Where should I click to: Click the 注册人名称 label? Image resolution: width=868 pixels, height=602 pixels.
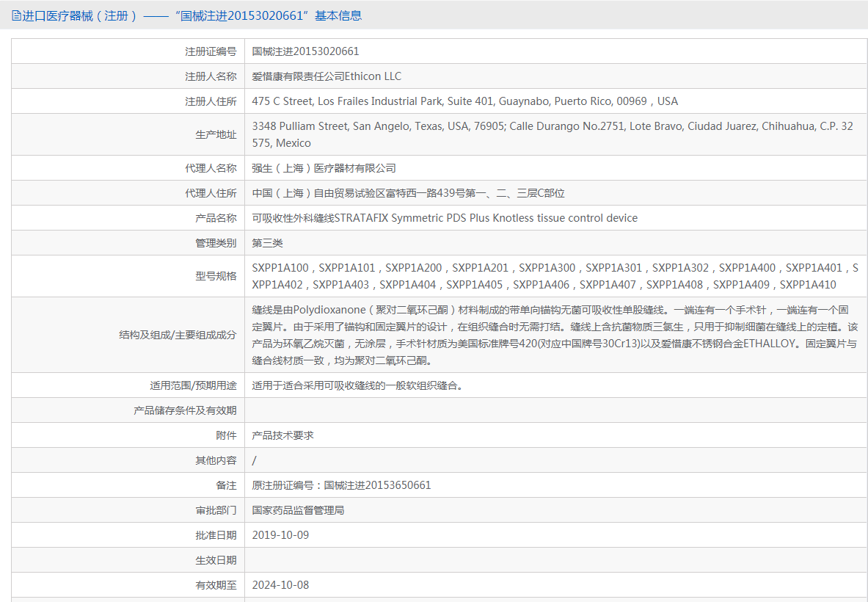(x=211, y=76)
